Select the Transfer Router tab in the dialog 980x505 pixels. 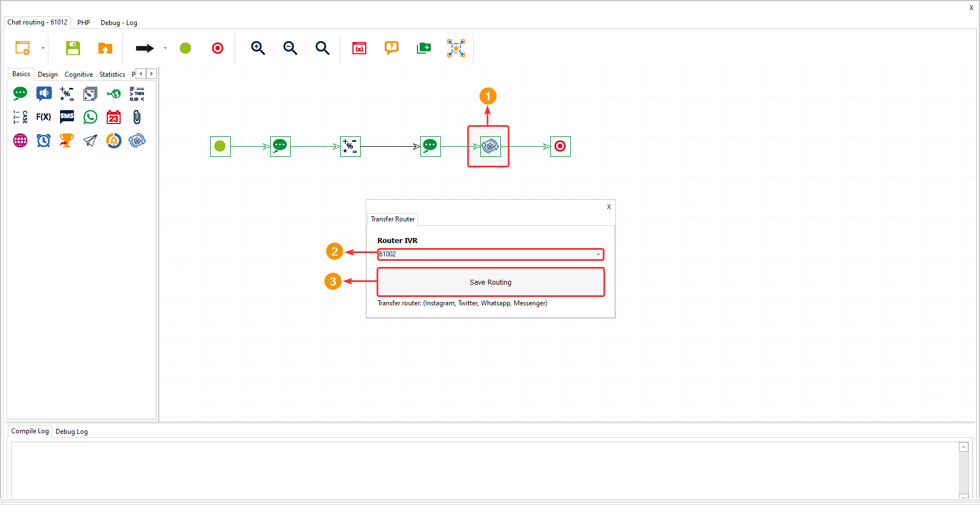(393, 219)
